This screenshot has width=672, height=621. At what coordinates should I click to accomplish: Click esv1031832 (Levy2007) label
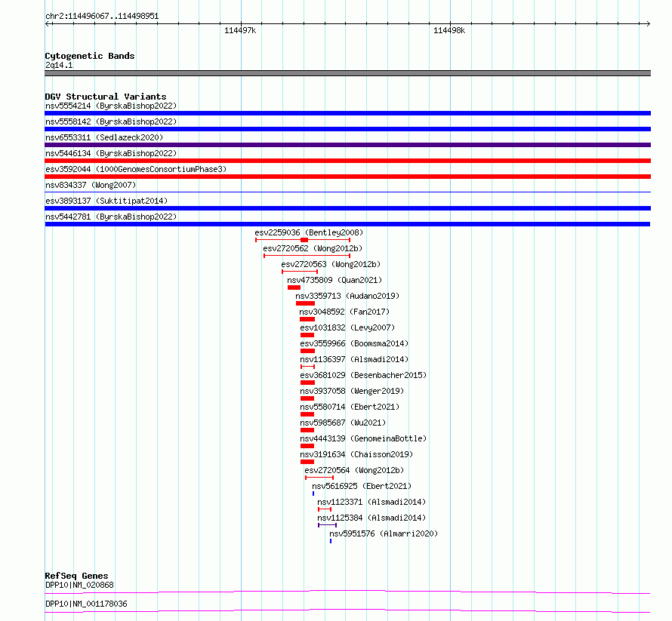(347, 327)
